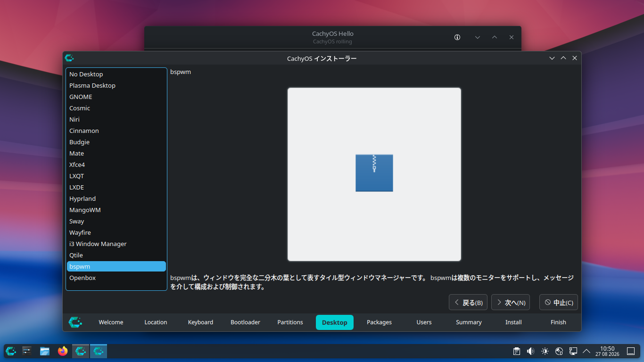This screenshot has height=362, width=644.
Task: Go to the Keyboard step
Action: click(x=200, y=322)
